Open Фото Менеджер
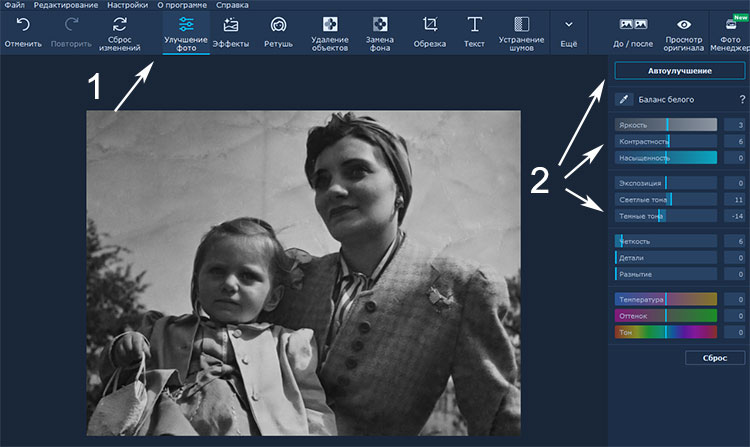The width and height of the screenshot is (750, 447). [730, 33]
